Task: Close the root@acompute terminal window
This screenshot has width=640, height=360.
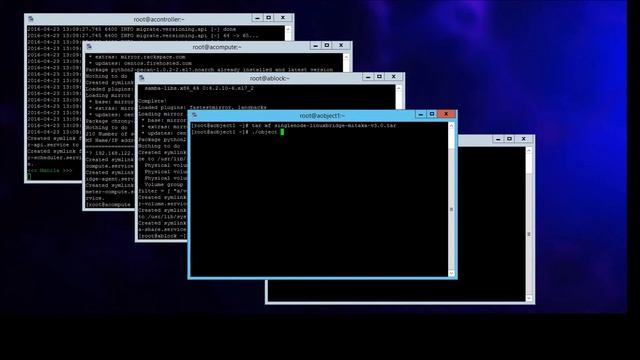Action: pyautogui.click(x=341, y=46)
